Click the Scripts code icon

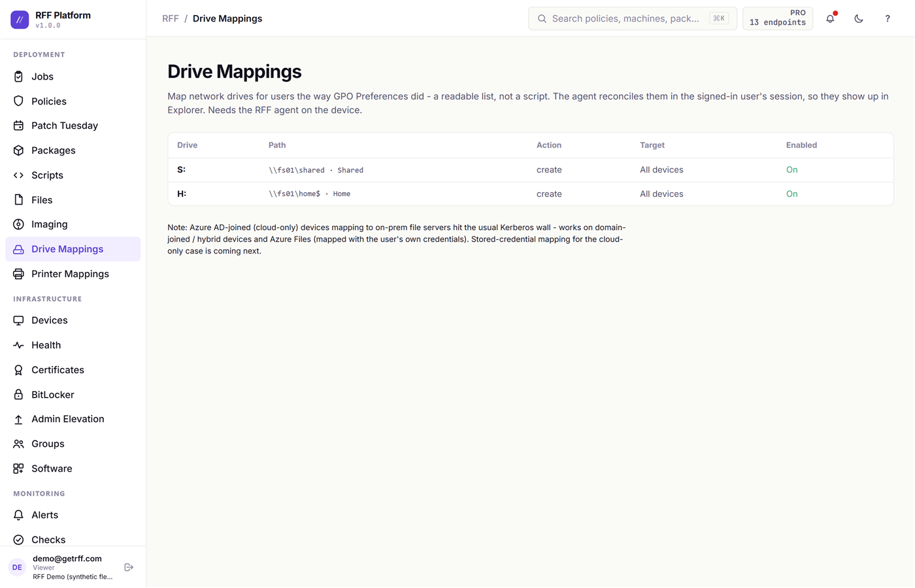click(18, 175)
